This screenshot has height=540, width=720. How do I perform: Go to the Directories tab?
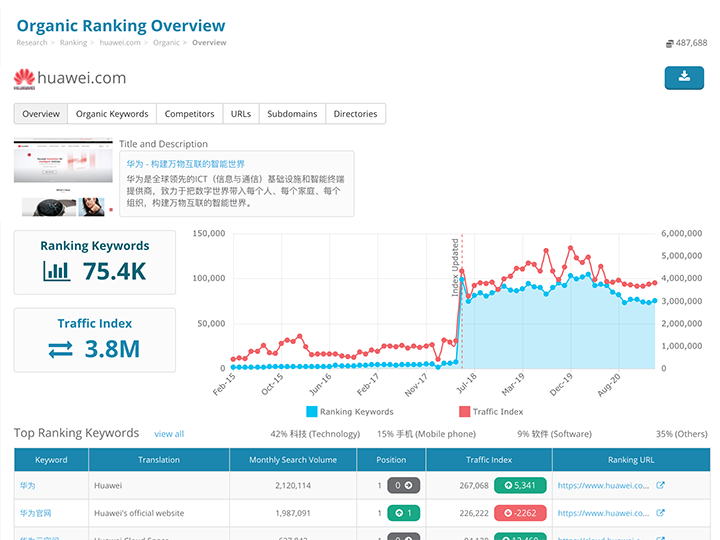(x=355, y=114)
